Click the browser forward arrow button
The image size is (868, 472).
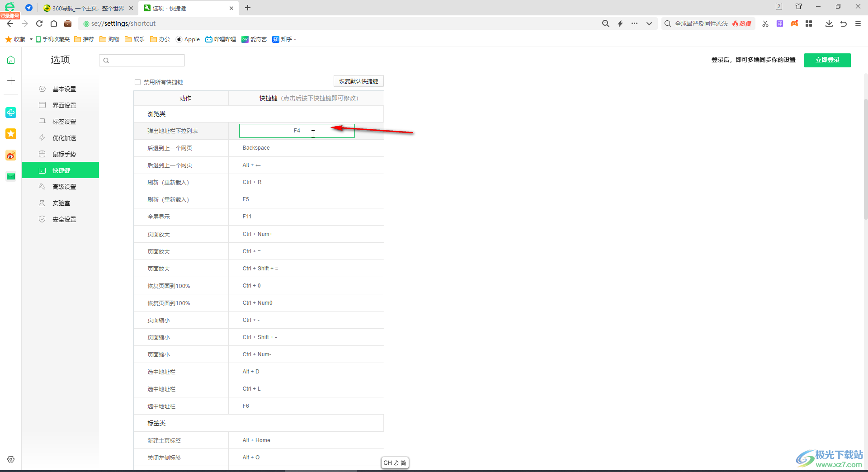pyautogui.click(x=25, y=24)
